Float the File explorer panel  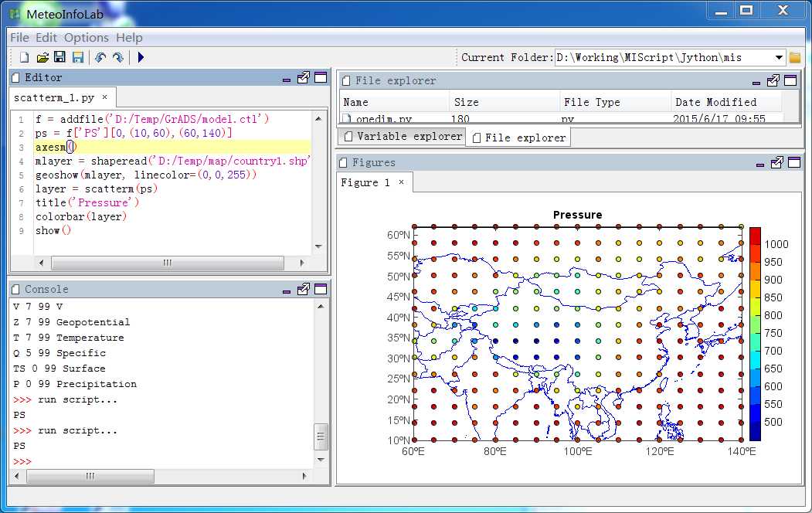pos(773,80)
